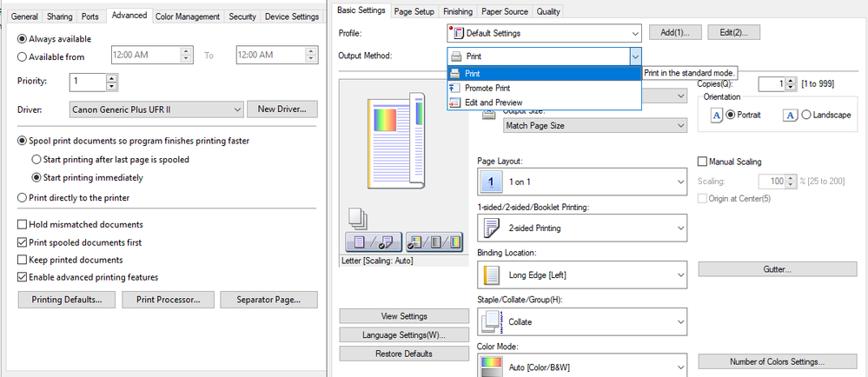The width and height of the screenshot is (868, 377).
Task: Open the Finishing tab
Action: pos(458,11)
